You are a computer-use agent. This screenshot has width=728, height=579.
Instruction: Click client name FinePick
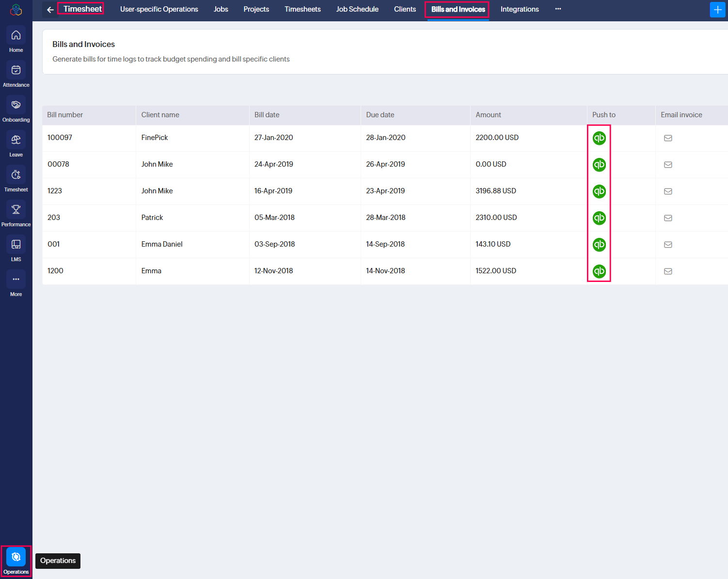(x=155, y=138)
